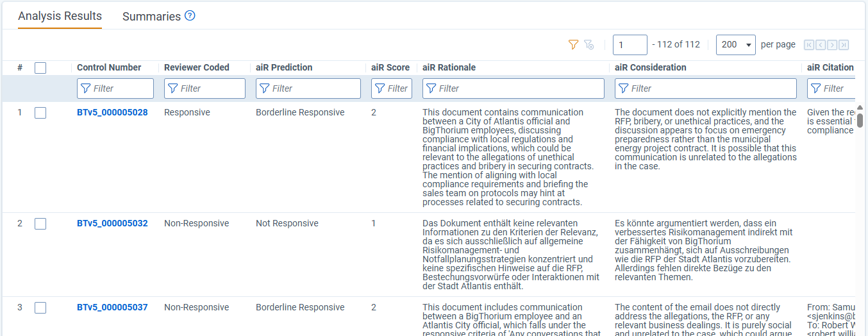Go to first page icon

pos(809,45)
